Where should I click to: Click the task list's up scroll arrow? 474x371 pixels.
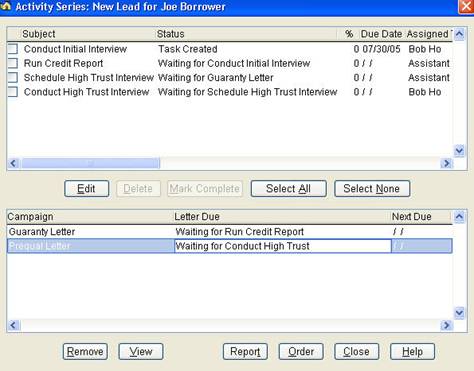pos(459,34)
